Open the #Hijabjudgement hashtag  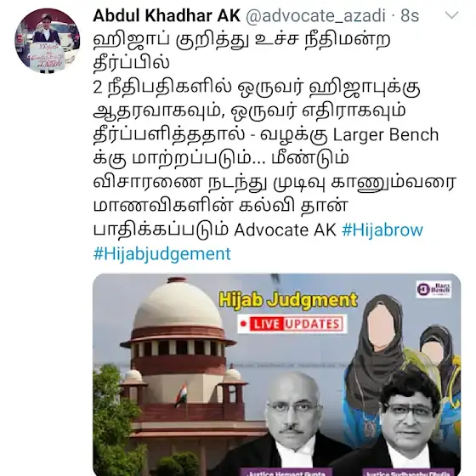[x=162, y=254]
